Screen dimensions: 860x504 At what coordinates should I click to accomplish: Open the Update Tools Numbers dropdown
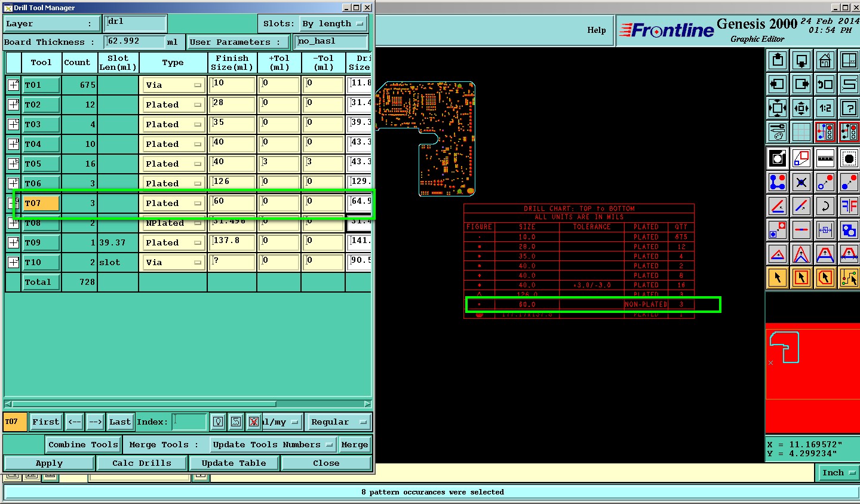pos(273,445)
